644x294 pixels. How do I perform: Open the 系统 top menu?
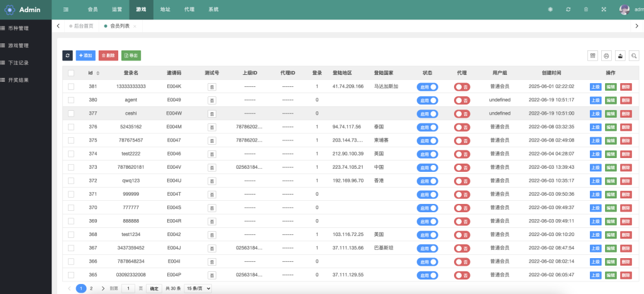tap(214, 9)
